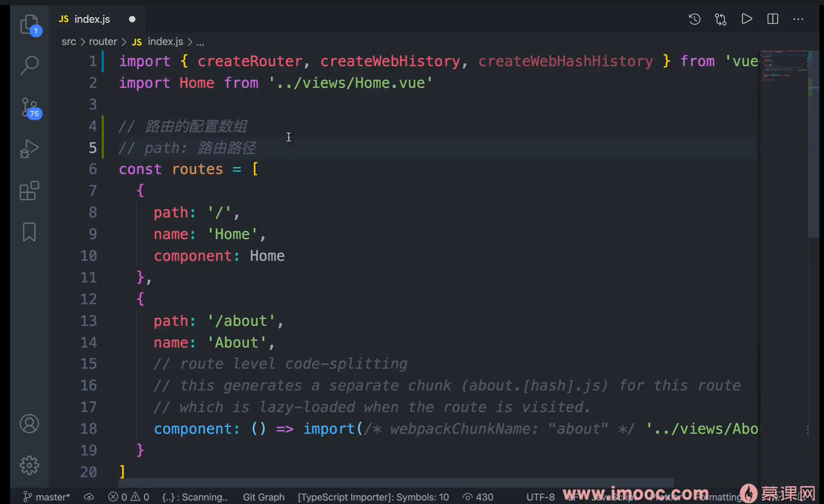The width and height of the screenshot is (824, 504).
Task: Open the Accounts icon
Action: click(x=29, y=424)
